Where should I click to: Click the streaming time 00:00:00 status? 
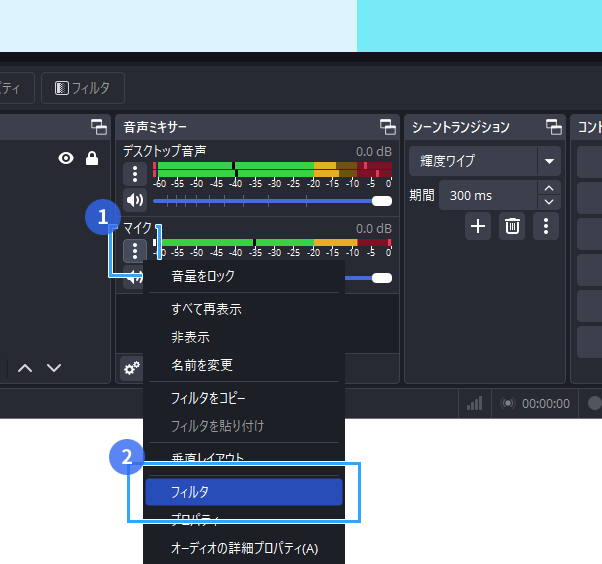[546, 404]
